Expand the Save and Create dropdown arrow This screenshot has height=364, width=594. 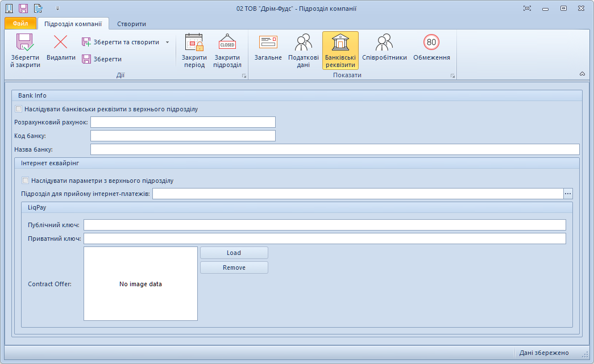pos(167,42)
